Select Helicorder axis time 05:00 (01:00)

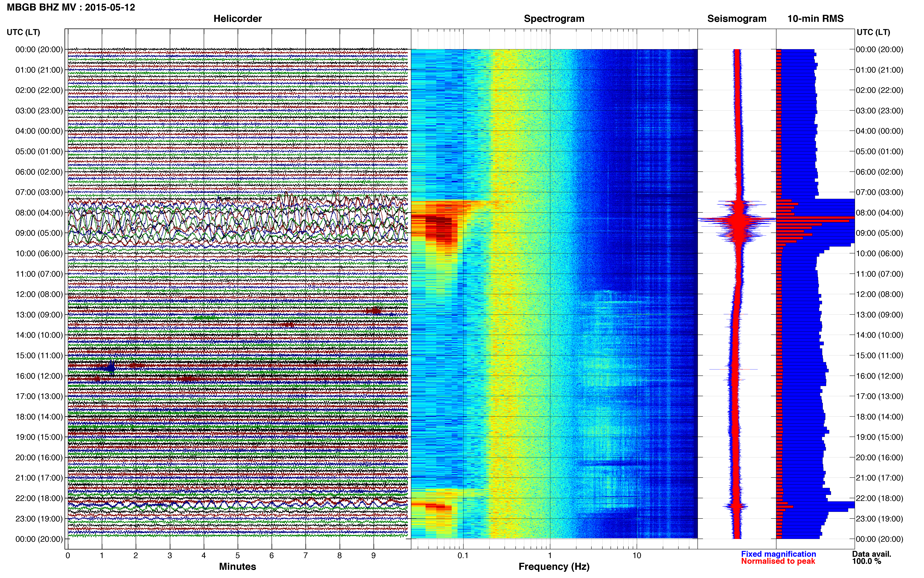pos(39,151)
